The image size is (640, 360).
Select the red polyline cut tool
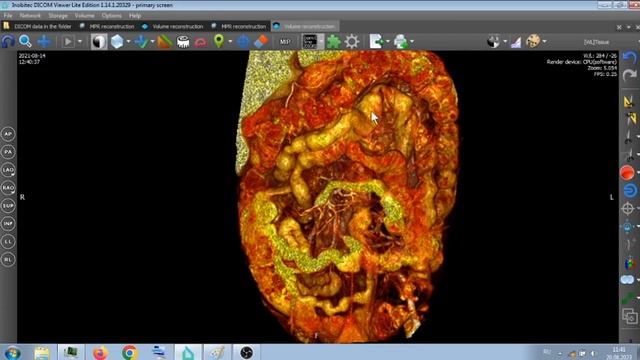pos(201,42)
